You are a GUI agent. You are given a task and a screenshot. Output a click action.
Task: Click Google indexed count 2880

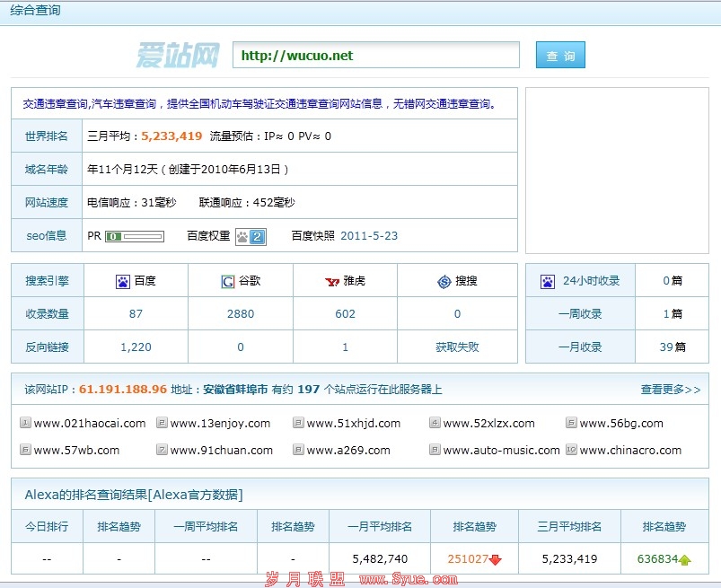241,314
